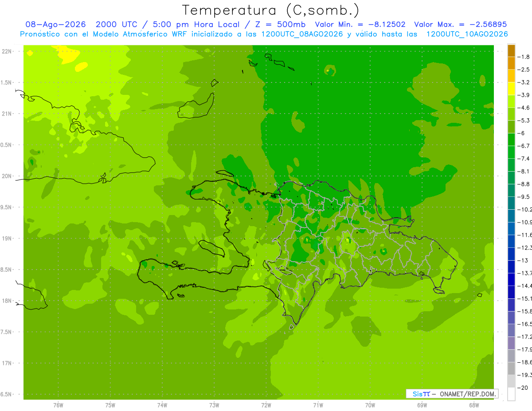Pick the purple swatch between -17.2 and -17.9
The height and width of the screenshot is (411, 532).
(x=511, y=343)
